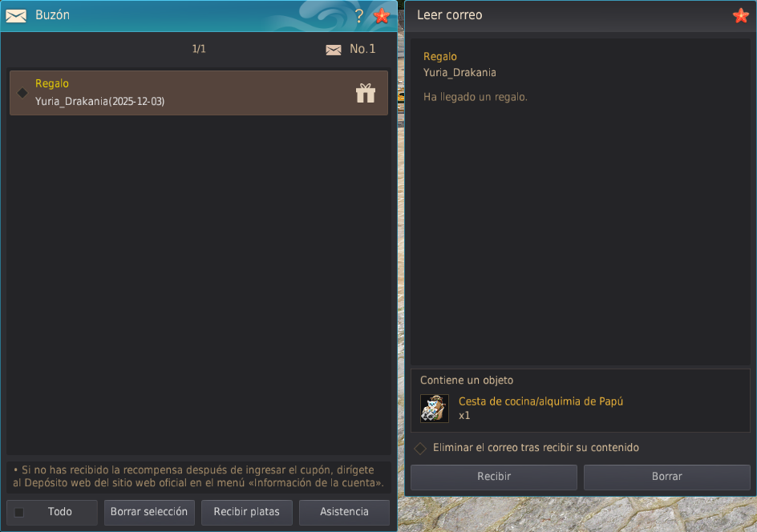757x532 pixels.
Task: Check the Todo select-all checkbox
Action: 20,512
